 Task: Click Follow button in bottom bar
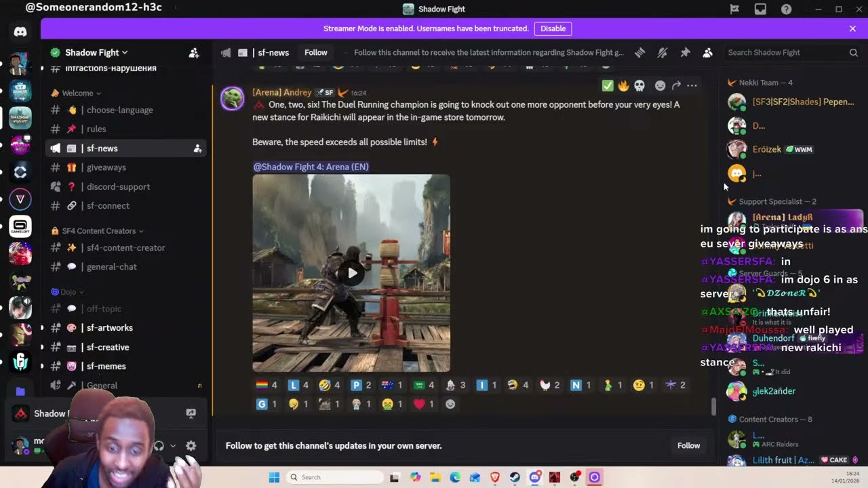coord(688,445)
